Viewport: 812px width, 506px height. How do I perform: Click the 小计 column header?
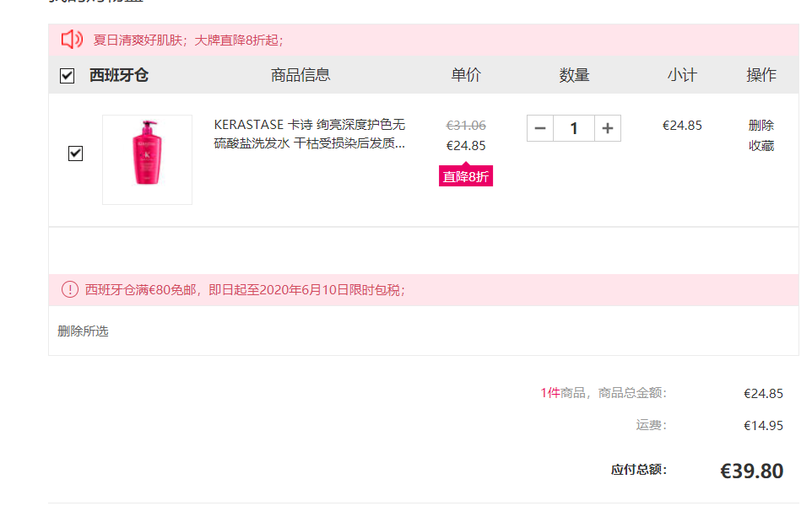682,75
